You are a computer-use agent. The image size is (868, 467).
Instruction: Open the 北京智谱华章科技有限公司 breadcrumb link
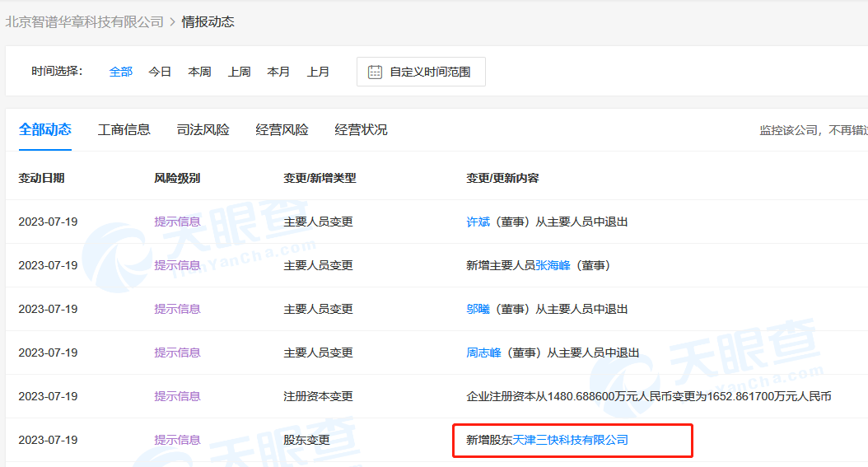click(x=85, y=22)
